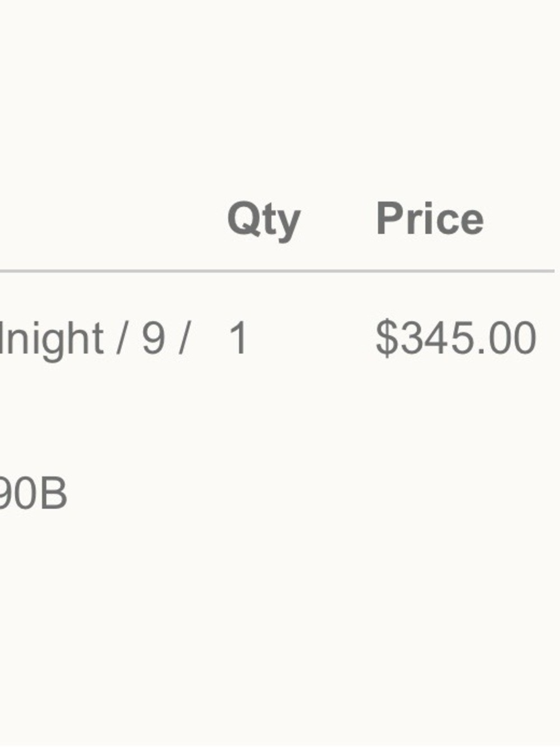
Task: Click the divider line beneath table headers
Action: pyautogui.click(x=277, y=271)
